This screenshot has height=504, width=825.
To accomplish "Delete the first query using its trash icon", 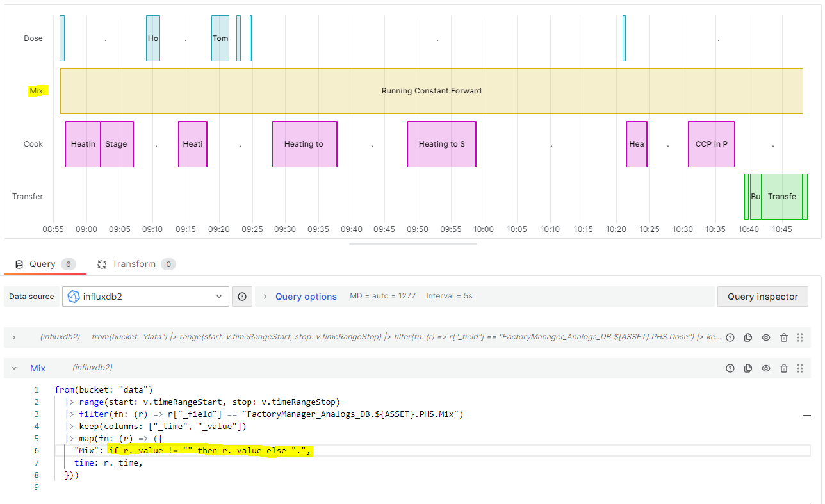I will pyautogui.click(x=784, y=337).
